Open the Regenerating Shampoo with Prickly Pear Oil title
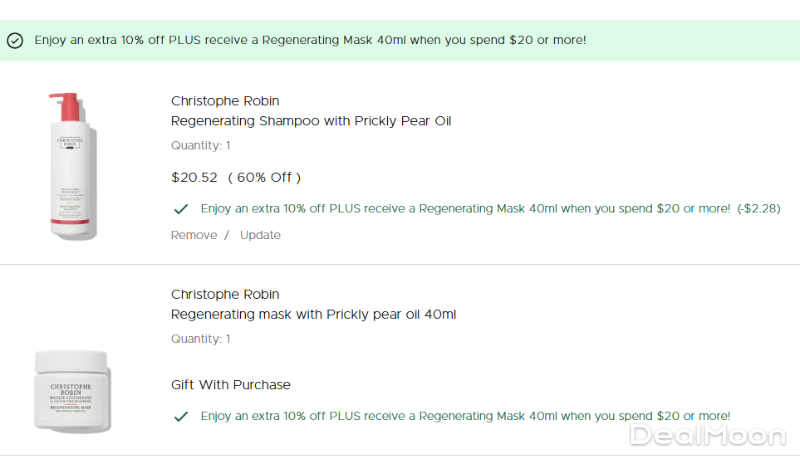Screen dimensions: 800x459 (311, 121)
